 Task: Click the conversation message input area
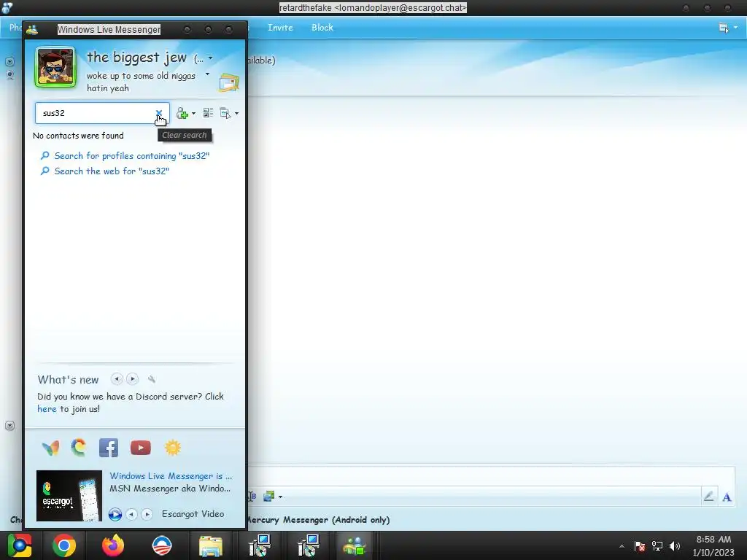pyautogui.click(x=491, y=476)
